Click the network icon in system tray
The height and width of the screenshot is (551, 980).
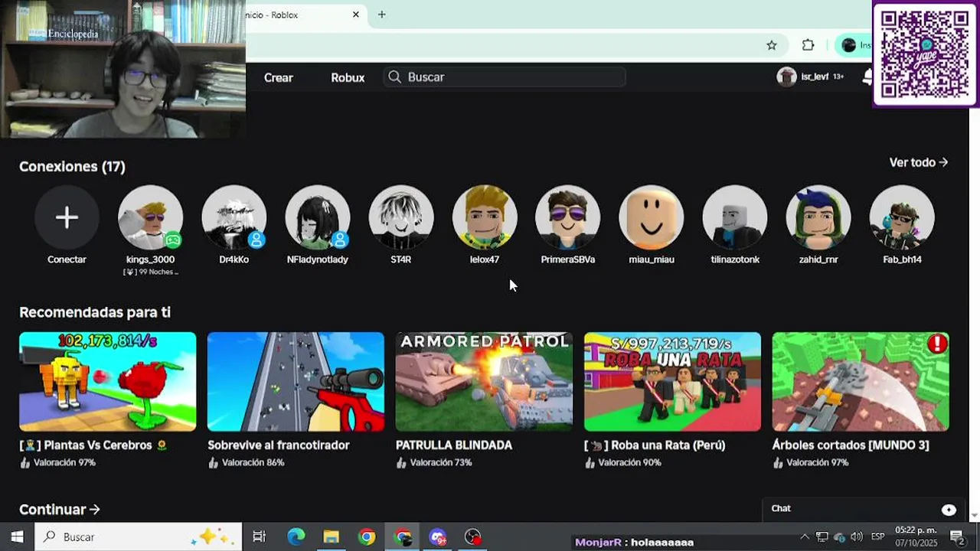pyautogui.click(x=822, y=536)
